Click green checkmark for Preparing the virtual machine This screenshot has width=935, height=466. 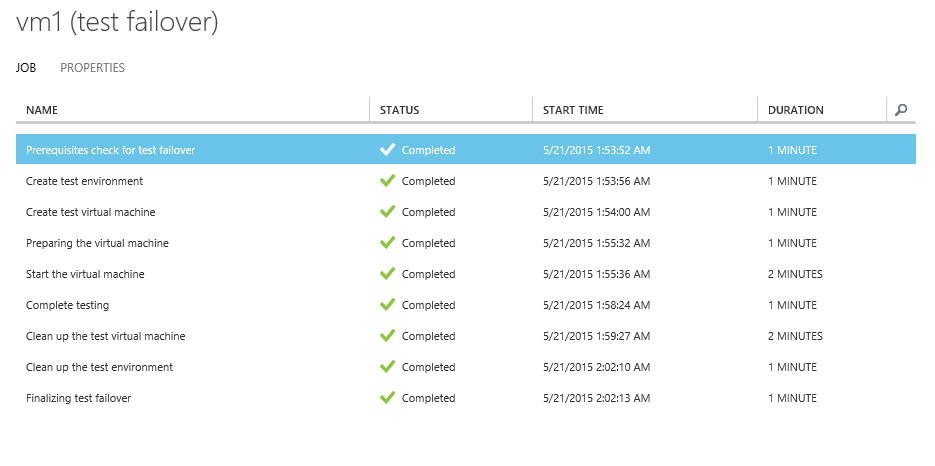[388, 243]
